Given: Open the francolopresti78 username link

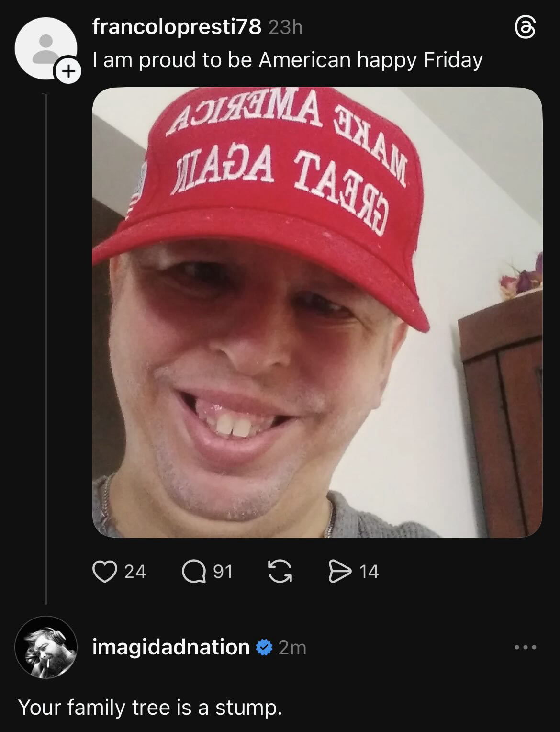Looking at the screenshot, I should [x=177, y=27].
